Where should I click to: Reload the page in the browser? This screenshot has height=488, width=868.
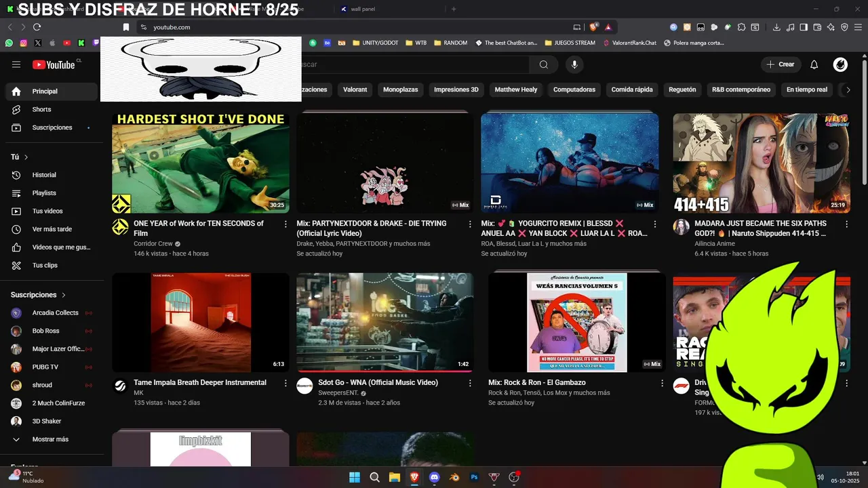[37, 27]
